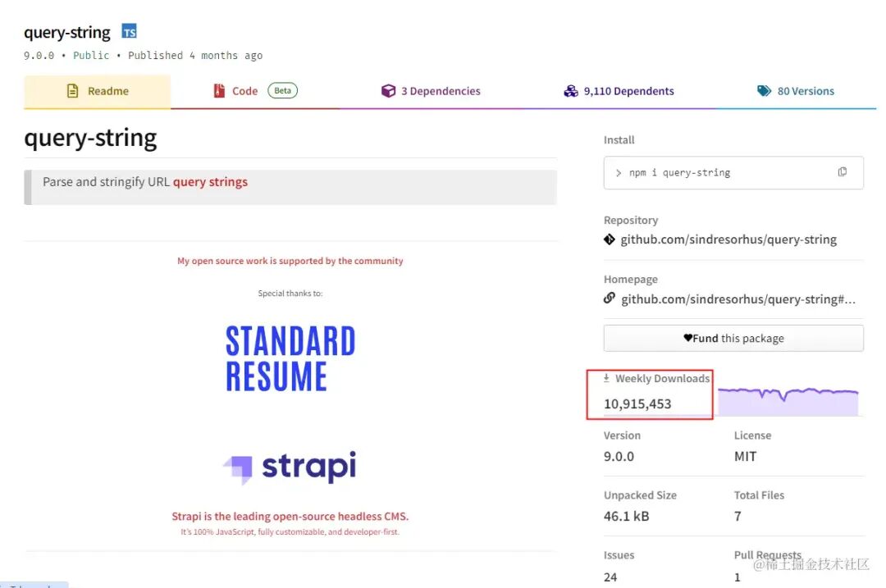Screen dimensions: 886x588
Task: Click the Public label in header
Action: pos(91,55)
